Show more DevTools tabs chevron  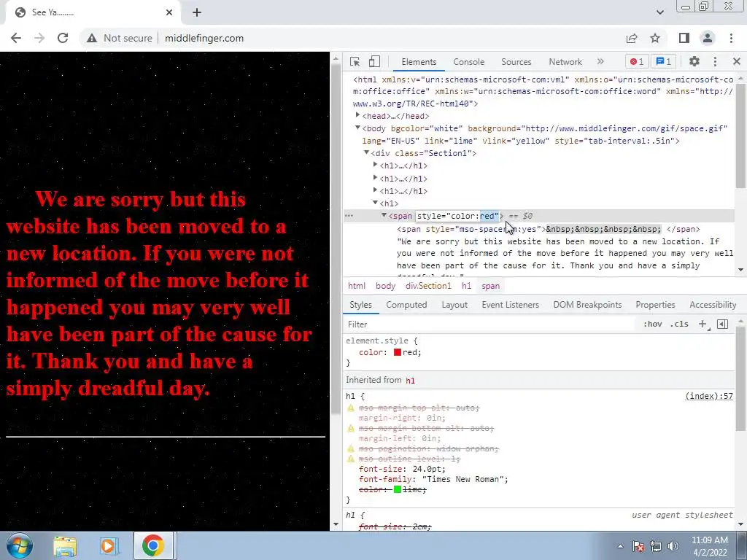pos(600,61)
